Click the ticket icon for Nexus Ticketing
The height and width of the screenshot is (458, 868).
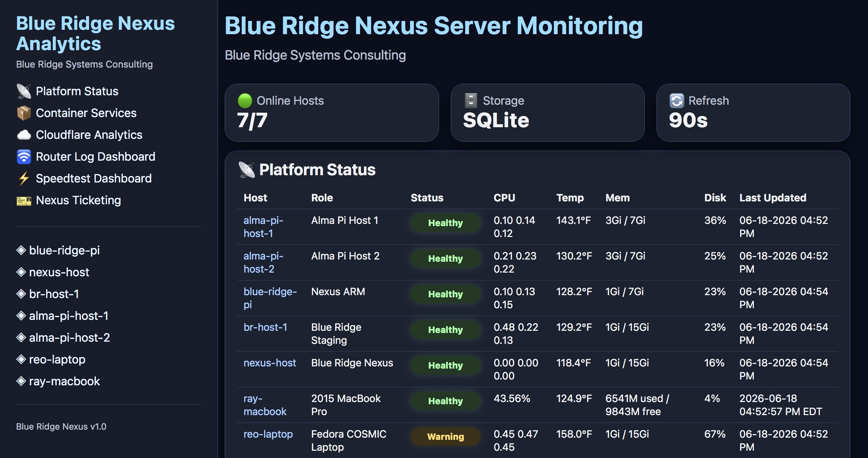point(24,200)
